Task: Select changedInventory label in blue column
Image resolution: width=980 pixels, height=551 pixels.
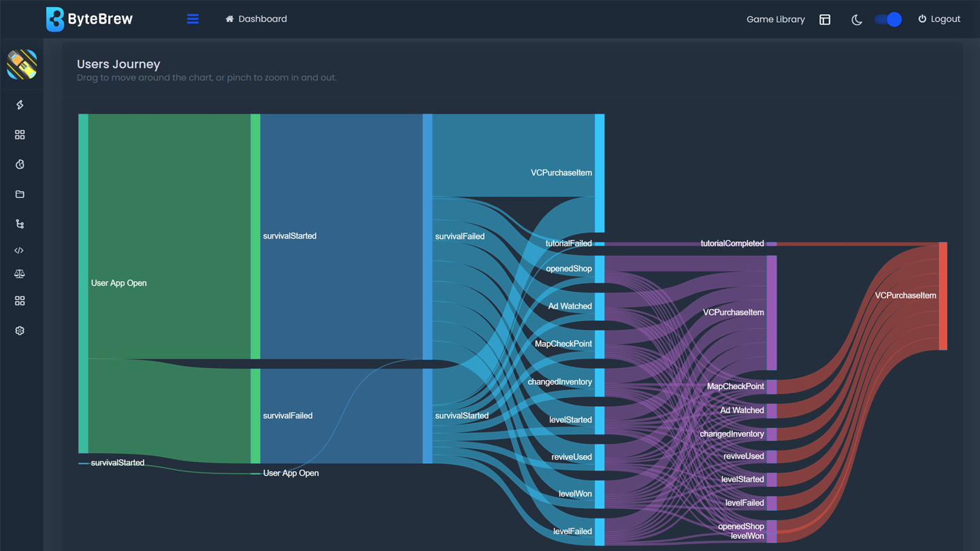Action: tap(560, 382)
